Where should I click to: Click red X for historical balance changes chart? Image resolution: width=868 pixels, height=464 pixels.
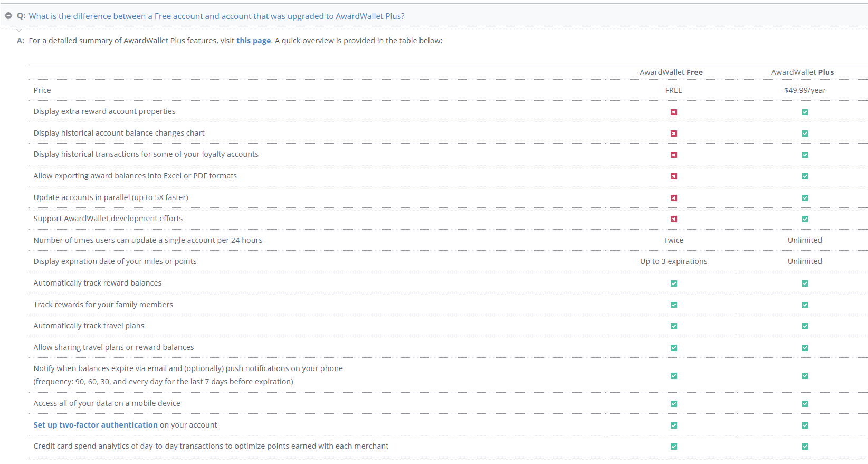click(674, 134)
